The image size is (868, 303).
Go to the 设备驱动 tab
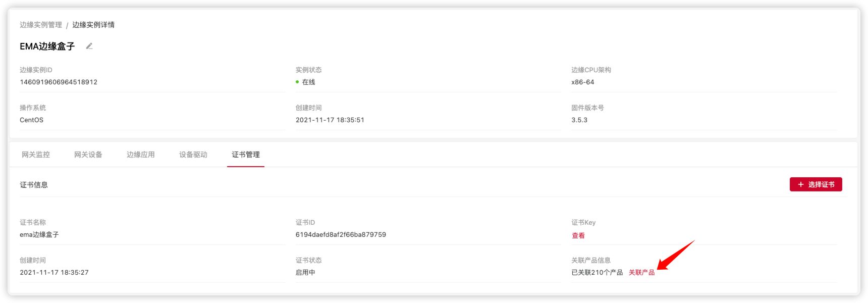point(193,155)
